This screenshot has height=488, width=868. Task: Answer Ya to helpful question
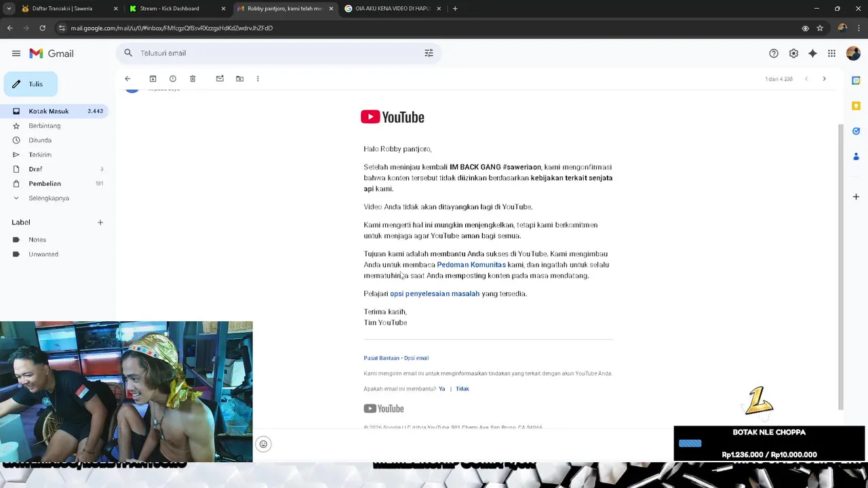coord(442,389)
